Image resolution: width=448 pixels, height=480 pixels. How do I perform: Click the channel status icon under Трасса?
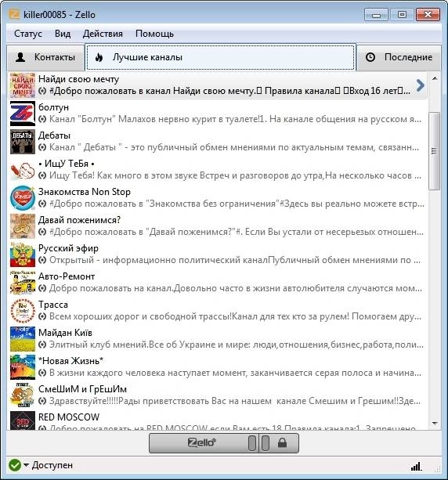coord(42,316)
